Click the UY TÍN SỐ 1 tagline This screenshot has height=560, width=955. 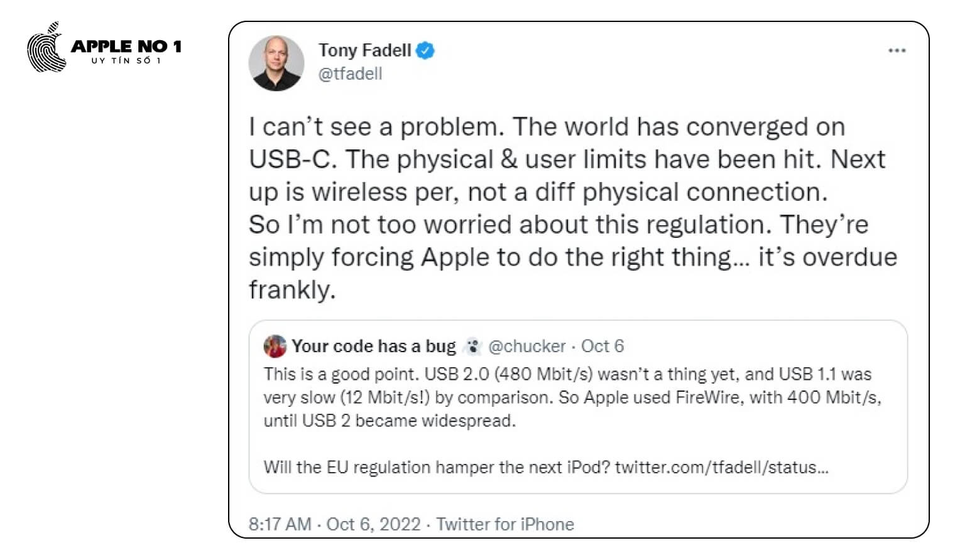point(126,61)
